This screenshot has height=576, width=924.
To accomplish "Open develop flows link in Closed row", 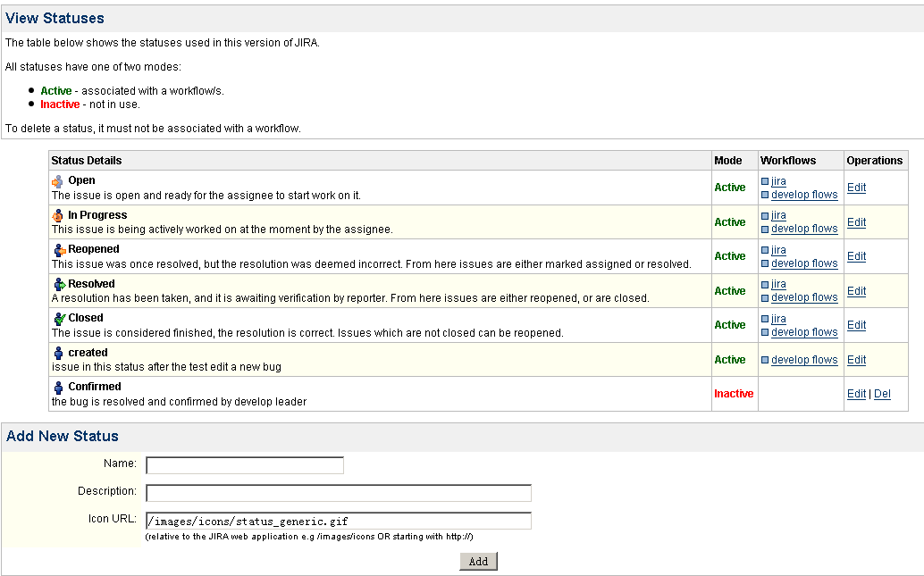I will 804,332.
